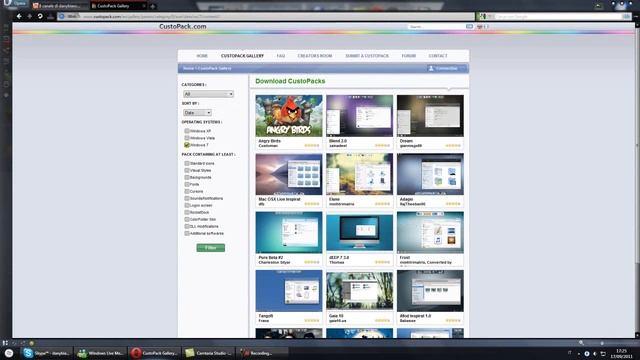
Task: Open the Adagio pack thumbnail
Action: click(x=430, y=174)
